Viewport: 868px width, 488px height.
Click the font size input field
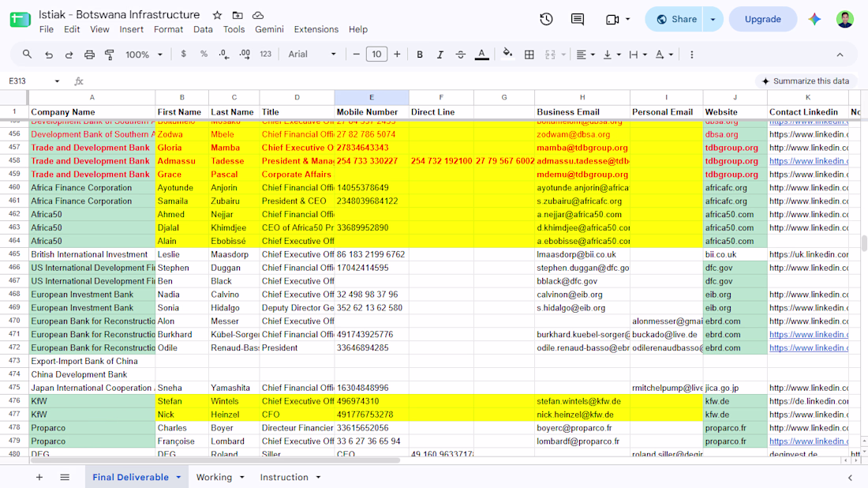pyautogui.click(x=376, y=54)
